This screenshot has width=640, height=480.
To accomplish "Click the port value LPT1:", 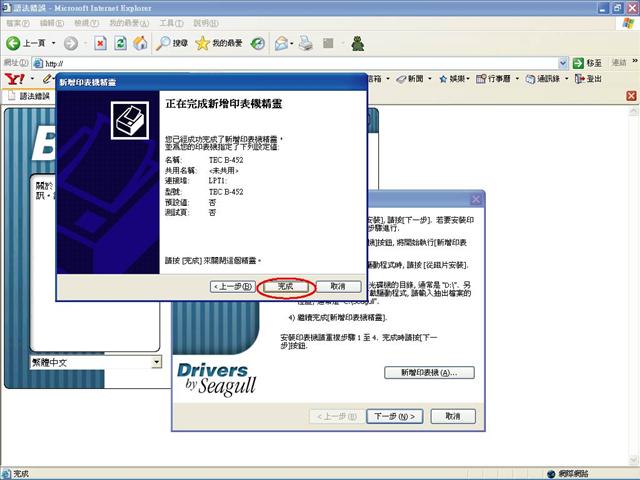I will [218, 180].
